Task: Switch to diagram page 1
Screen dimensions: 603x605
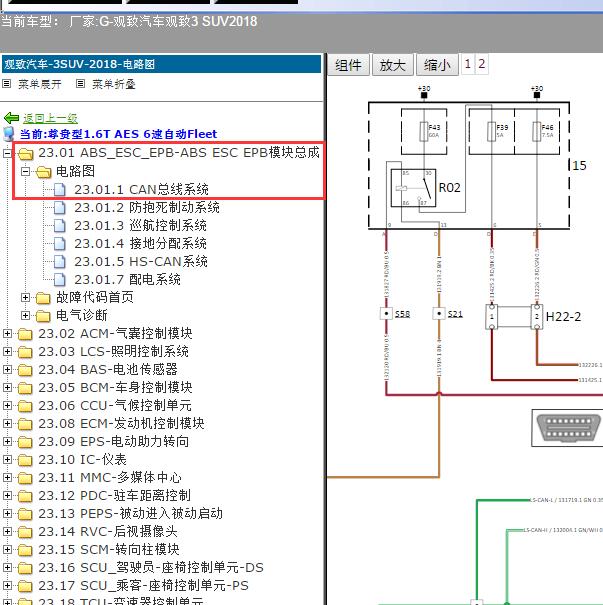Action: point(468,64)
